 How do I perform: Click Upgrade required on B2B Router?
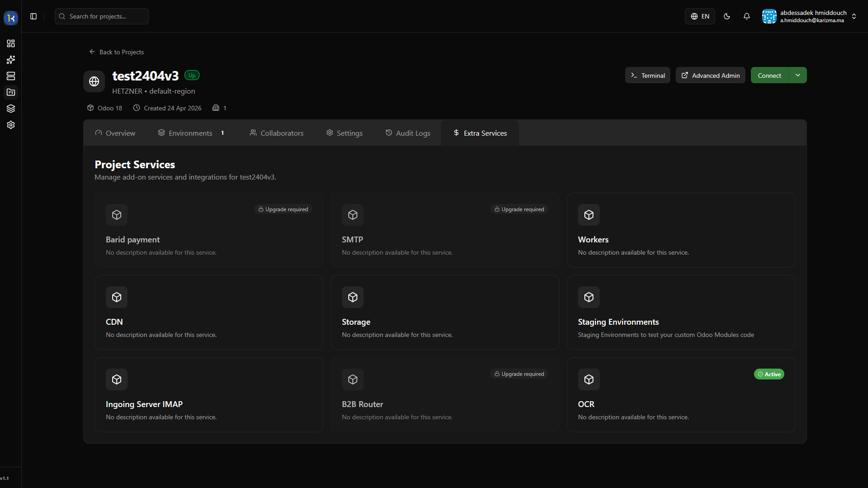point(519,374)
